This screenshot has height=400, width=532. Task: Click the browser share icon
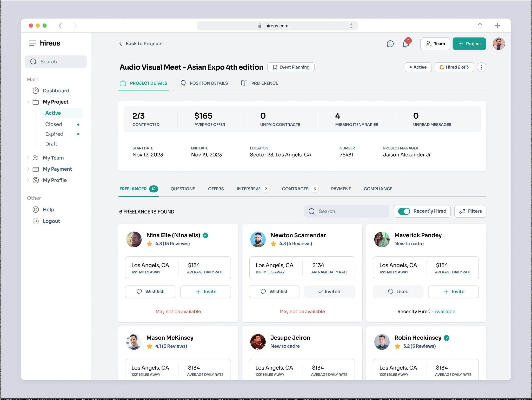pos(480,25)
